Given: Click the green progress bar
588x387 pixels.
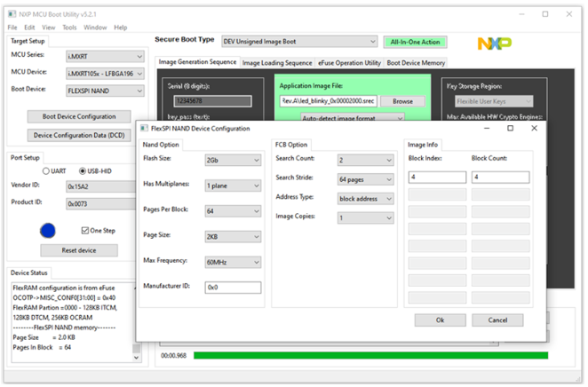Looking at the screenshot, I should [x=371, y=355].
